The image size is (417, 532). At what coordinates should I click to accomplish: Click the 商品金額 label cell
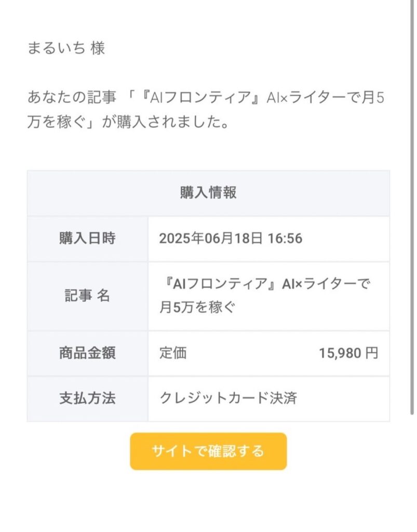point(87,353)
